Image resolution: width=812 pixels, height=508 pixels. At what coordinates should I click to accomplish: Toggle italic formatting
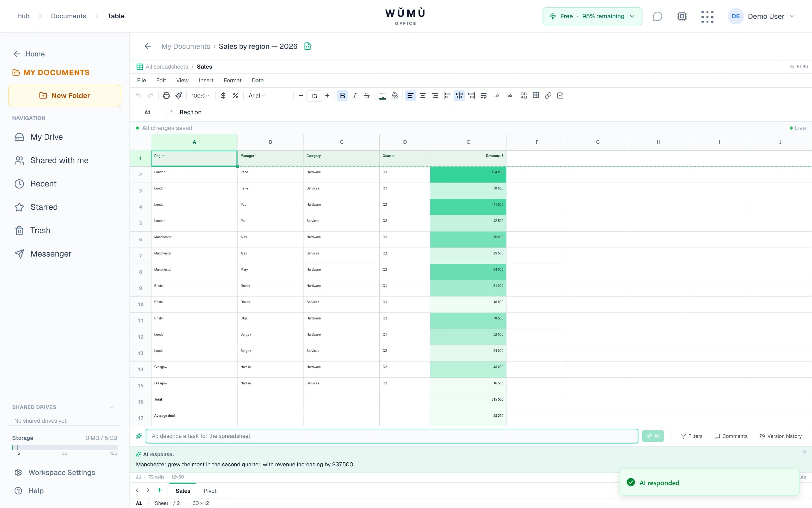click(355, 96)
